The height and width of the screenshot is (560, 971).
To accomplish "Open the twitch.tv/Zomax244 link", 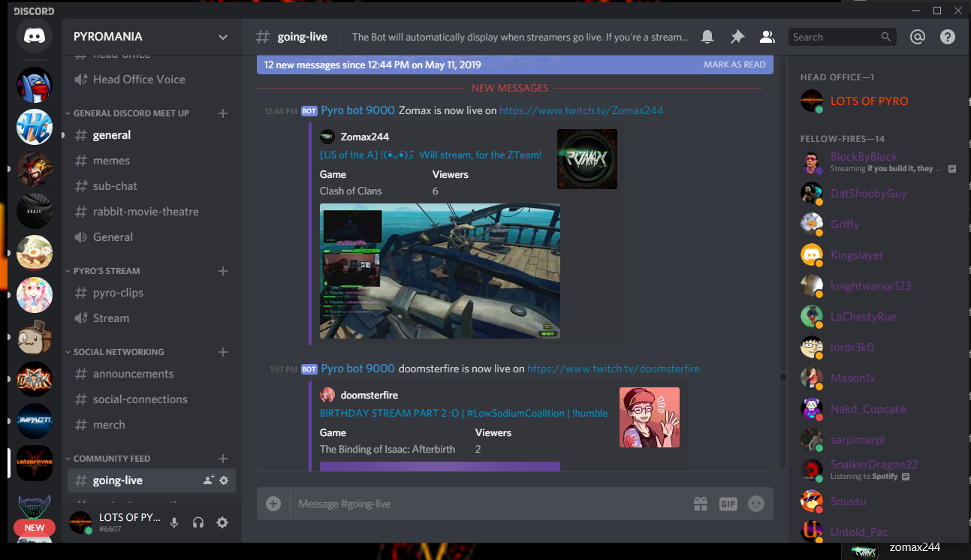I will point(580,110).
